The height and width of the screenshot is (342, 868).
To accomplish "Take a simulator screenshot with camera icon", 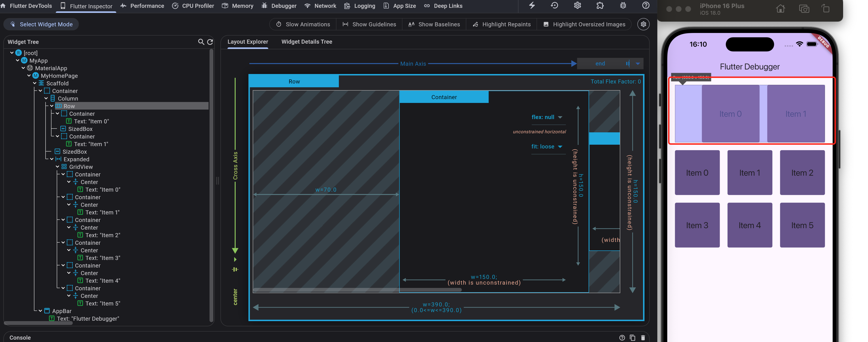I will click(x=804, y=9).
